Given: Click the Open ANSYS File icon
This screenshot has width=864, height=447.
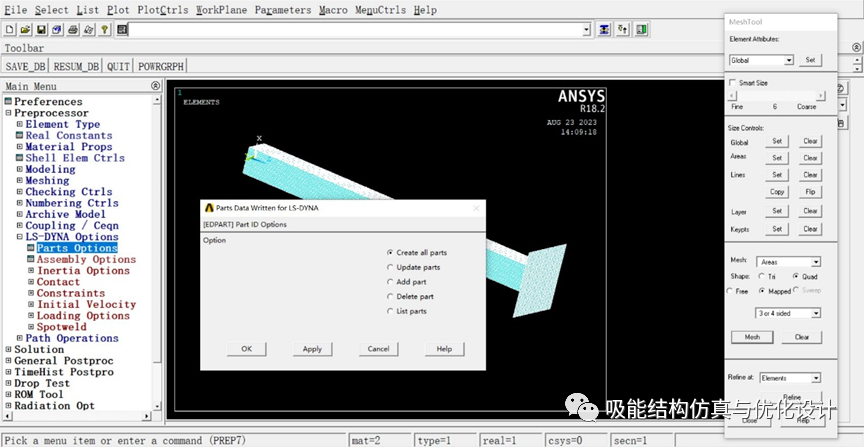Looking at the screenshot, I should (x=25, y=30).
